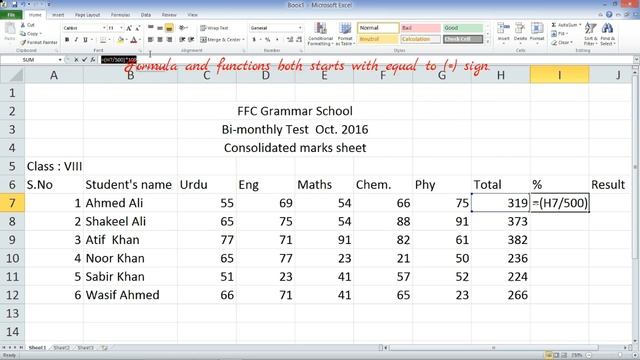Click the Increase Font Size icon
This screenshot has height=360, width=640.
129,28
